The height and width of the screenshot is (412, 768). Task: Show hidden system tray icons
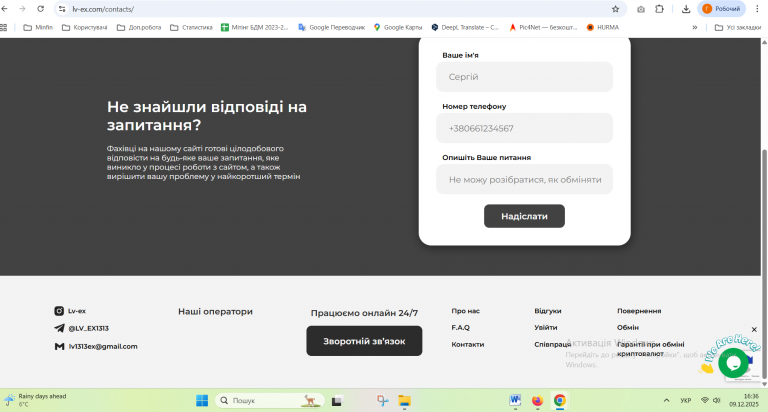[x=666, y=401]
